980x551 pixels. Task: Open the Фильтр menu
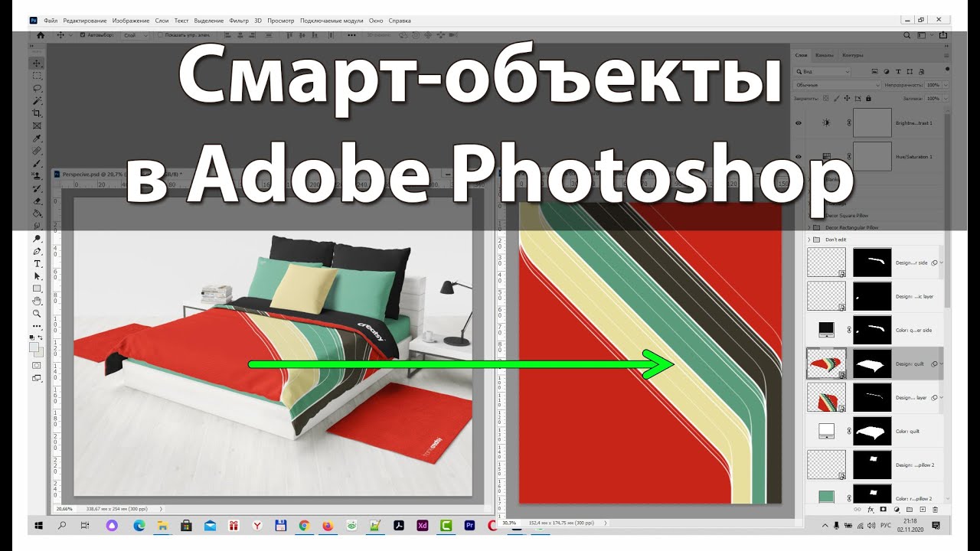pyautogui.click(x=239, y=21)
